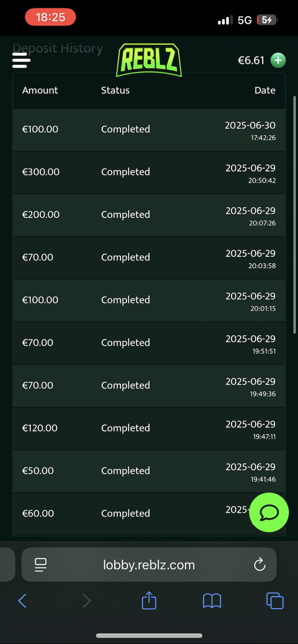Select the €200.00 deposit row
The width and height of the screenshot is (298, 644).
pyautogui.click(x=149, y=215)
